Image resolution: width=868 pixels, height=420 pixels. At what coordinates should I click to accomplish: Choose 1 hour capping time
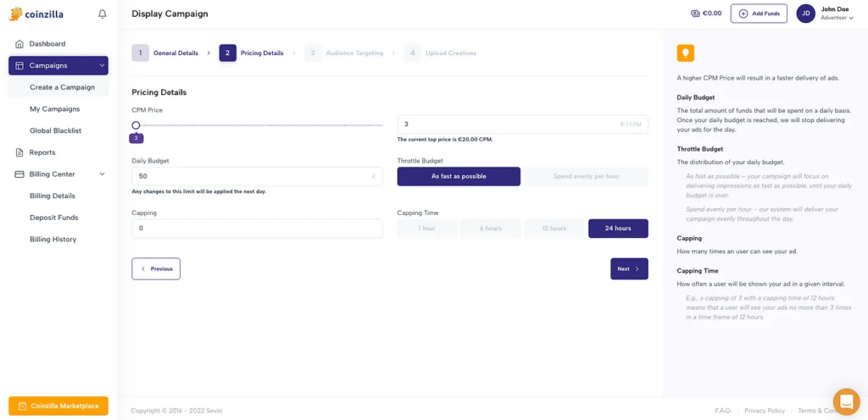click(427, 229)
